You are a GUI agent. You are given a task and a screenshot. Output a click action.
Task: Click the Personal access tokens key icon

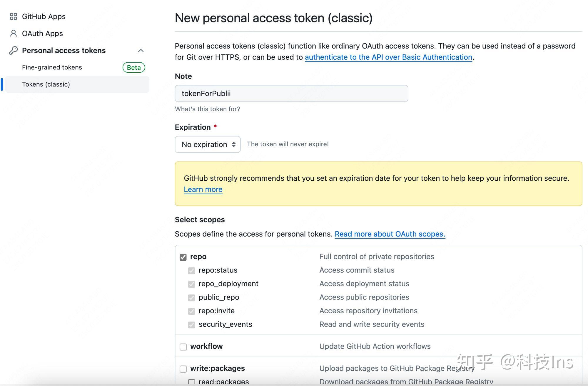click(x=14, y=50)
